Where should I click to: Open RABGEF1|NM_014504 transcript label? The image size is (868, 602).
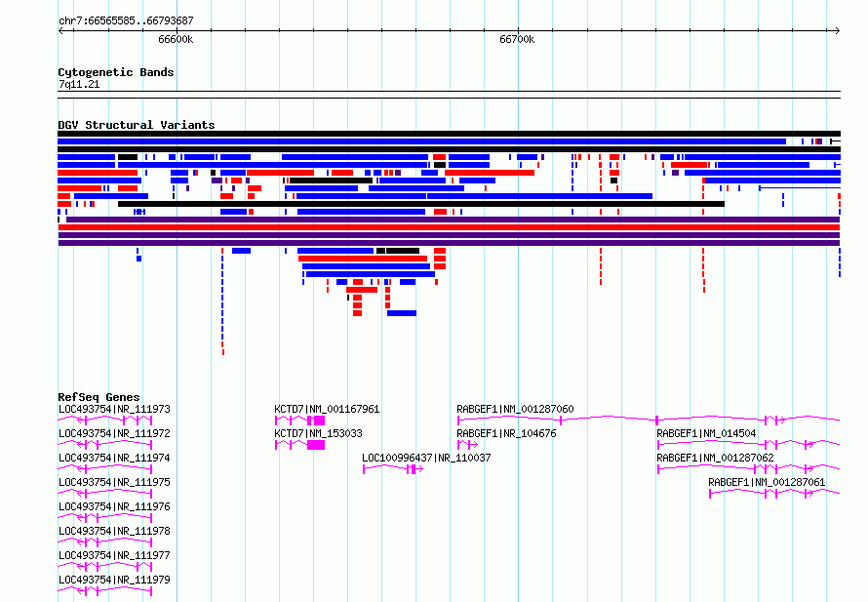click(706, 433)
